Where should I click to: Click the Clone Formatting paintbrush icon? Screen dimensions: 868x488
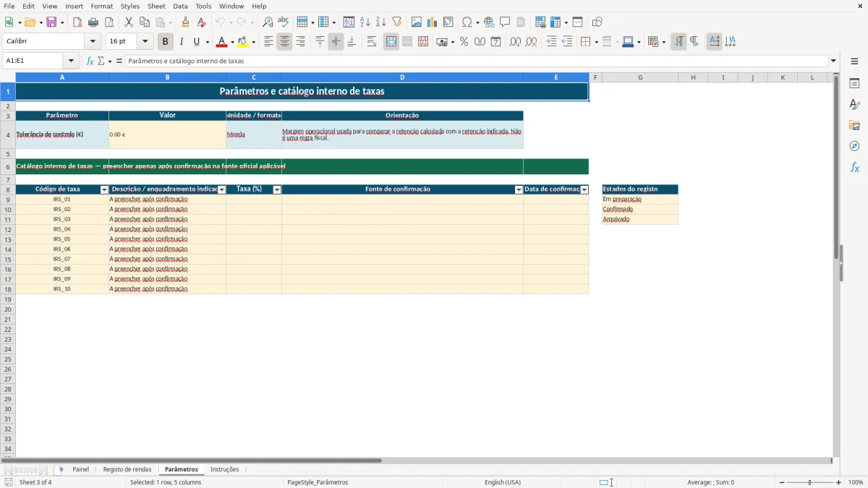(186, 22)
